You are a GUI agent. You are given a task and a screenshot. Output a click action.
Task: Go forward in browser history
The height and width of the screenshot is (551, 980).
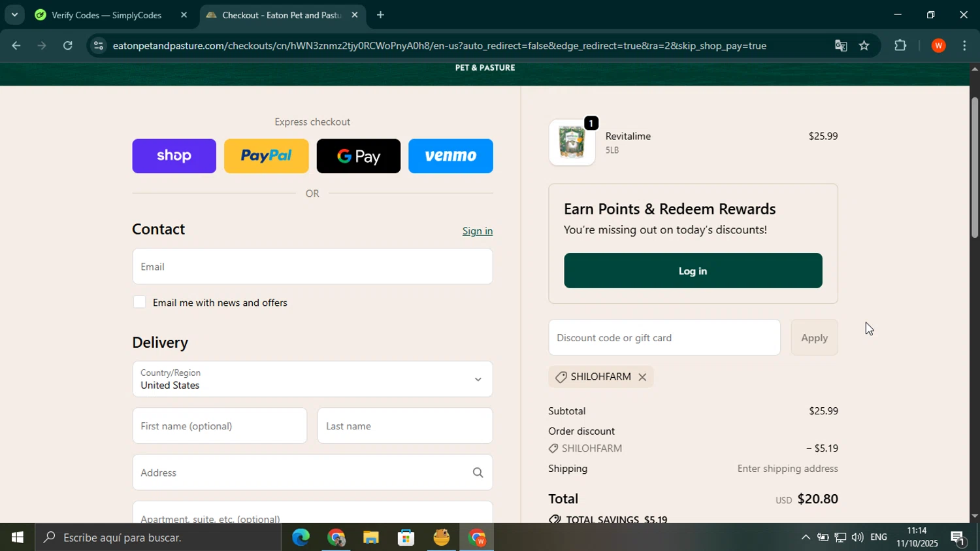tap(41, 46)
